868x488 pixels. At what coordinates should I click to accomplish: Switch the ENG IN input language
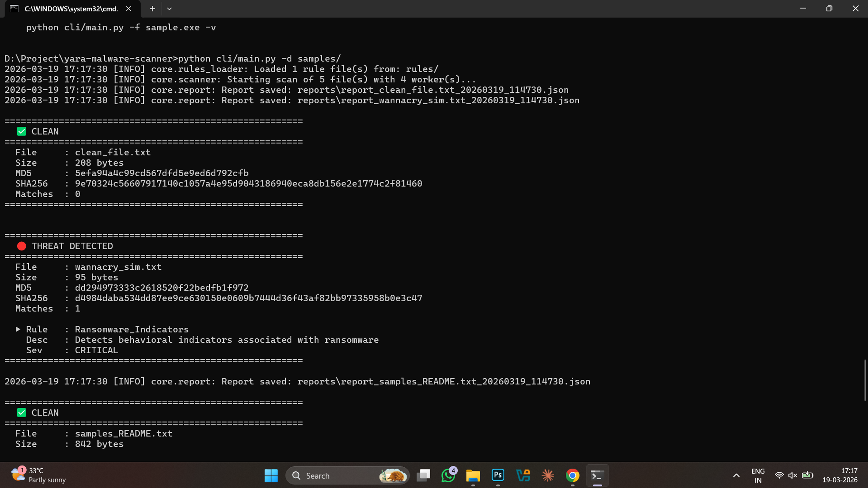(758, 476)
